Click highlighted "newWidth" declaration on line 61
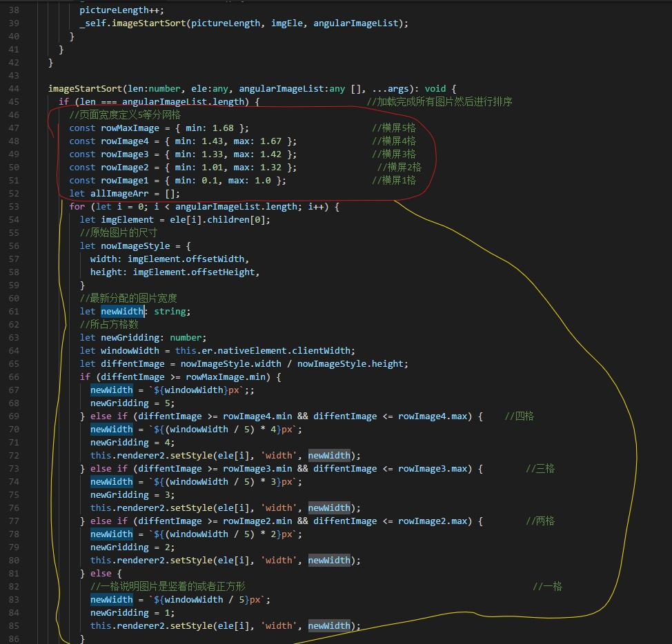Image resolution: width=672 pixels, height=644 pixels. 122,311
